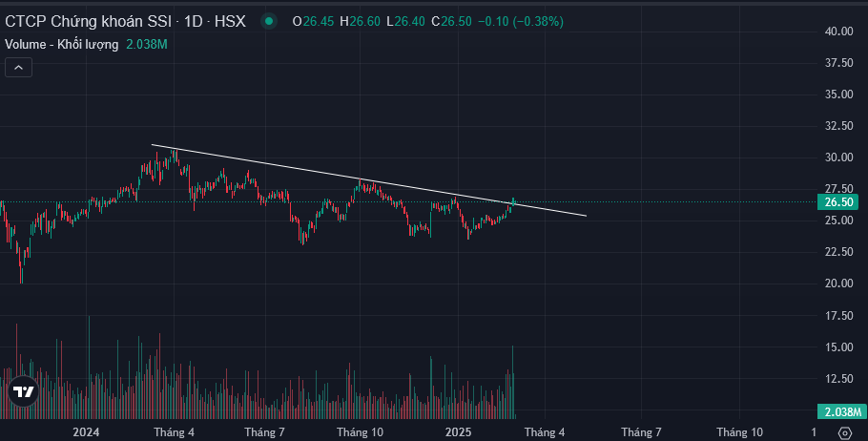Image resolution: width=868 pixels, height=441 pixels.
Task: Click the close value C26.50 in the legend
Action: coord(452,22)
